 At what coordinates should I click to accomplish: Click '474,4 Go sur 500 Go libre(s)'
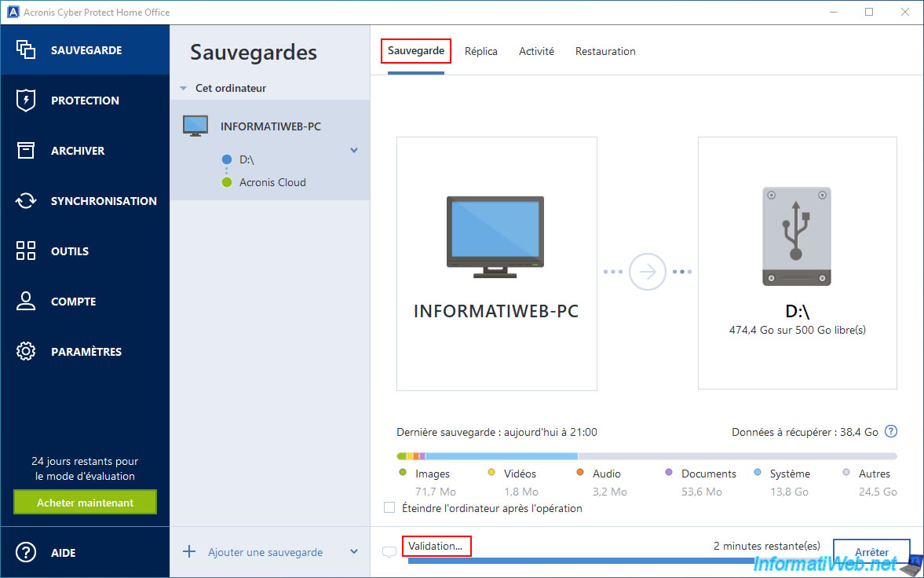tap(798, 330)
